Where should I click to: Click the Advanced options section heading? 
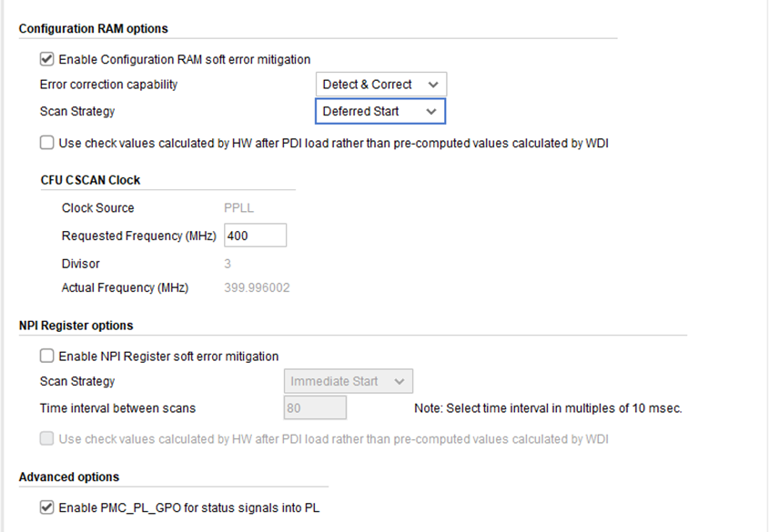(x=69, y=477)
